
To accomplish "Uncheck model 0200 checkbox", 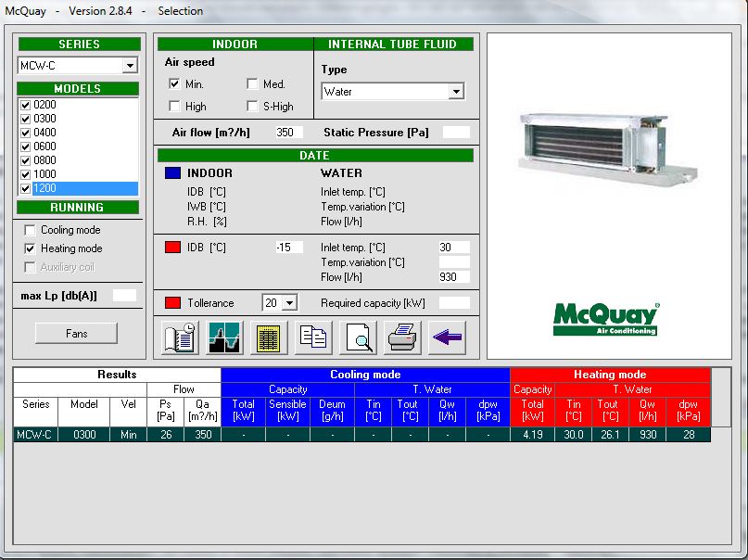I will pos(26,105).
